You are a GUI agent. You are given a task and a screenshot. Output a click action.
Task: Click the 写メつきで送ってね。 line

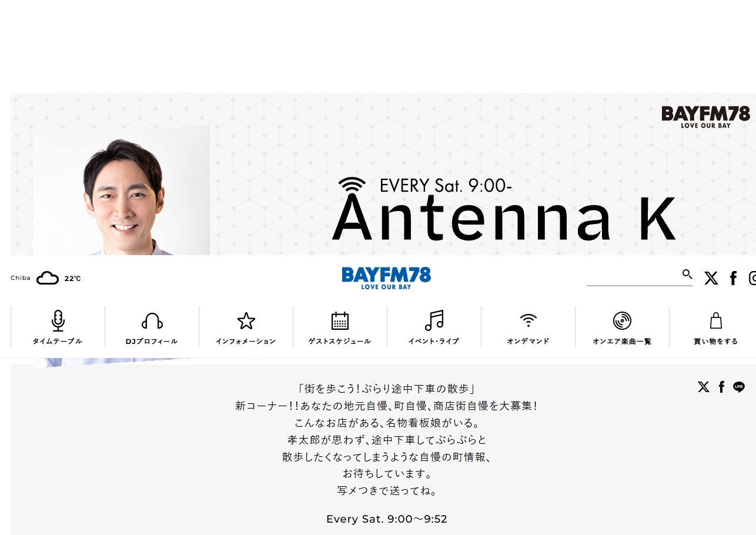[x=387, y=490]
